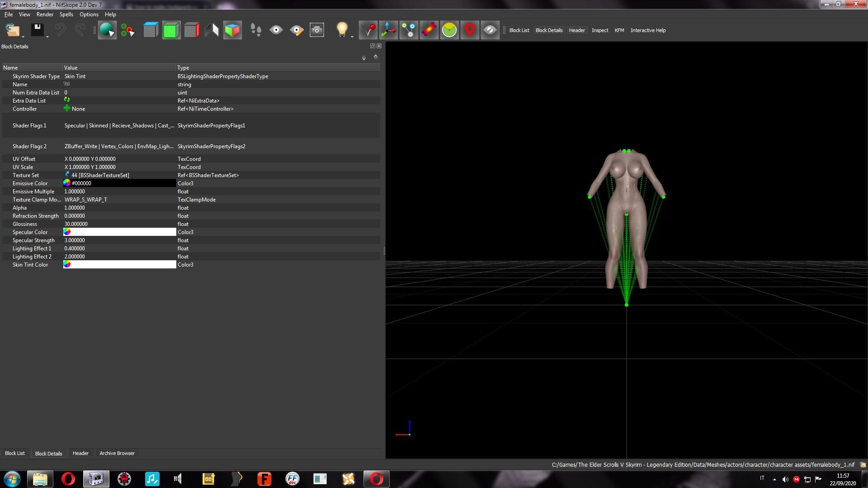Select the Texture Clamp Mode WRAP_S_WRAP_T value

point(86,200)
